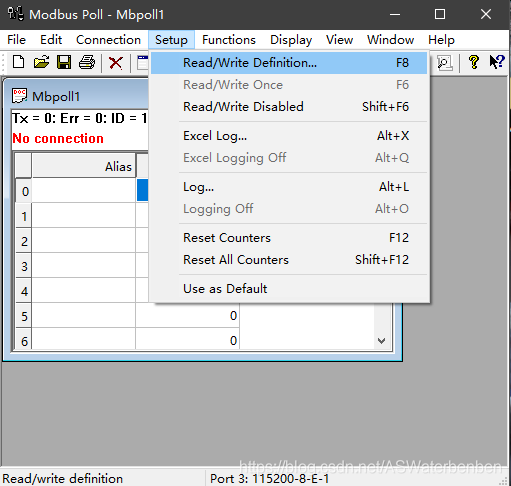Open the Functions menu
The image size is (511, 486).
click(x=229, y=40)
